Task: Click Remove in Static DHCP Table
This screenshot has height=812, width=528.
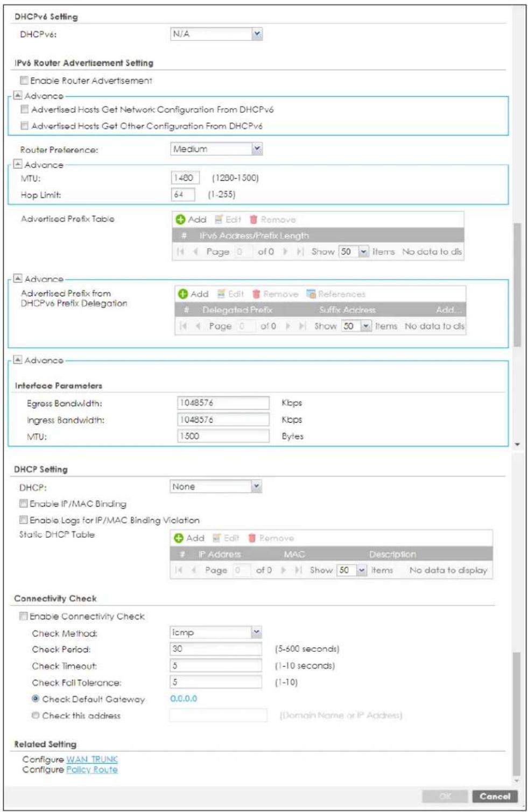Action: (x=271, y=538)
